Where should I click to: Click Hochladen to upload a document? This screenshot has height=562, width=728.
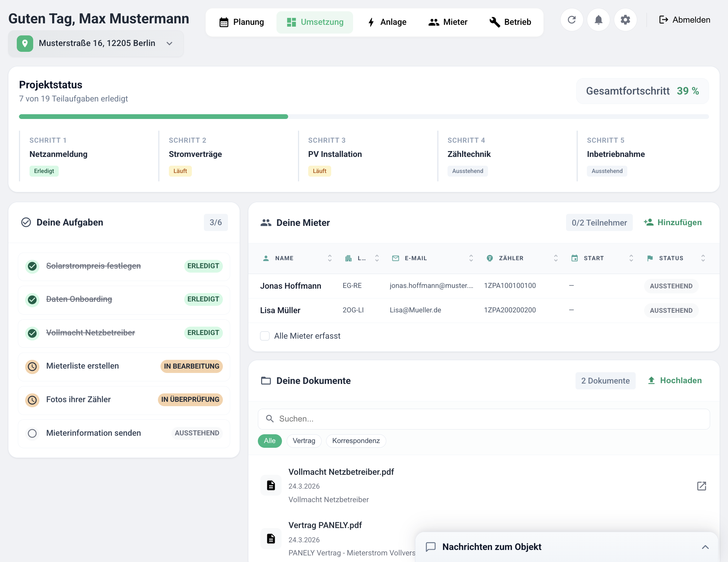pyautogui.click(x=674, y=380)
